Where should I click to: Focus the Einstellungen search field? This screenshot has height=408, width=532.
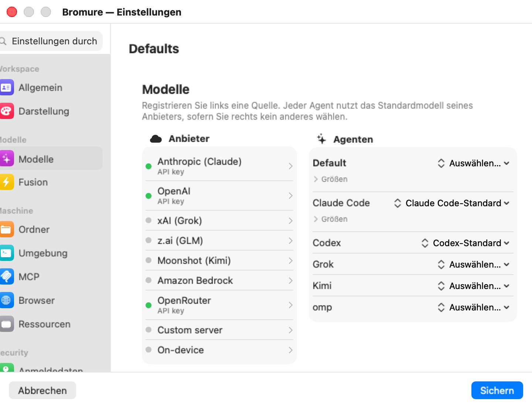(51, 41)
